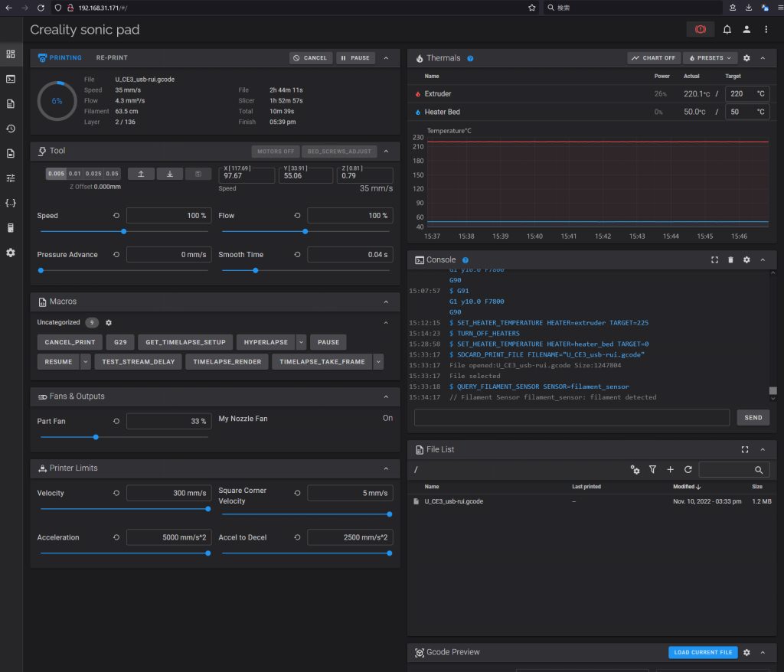
Task: Run the TIMELAPSE_RENDER macro
Action: tap(227, 361)
